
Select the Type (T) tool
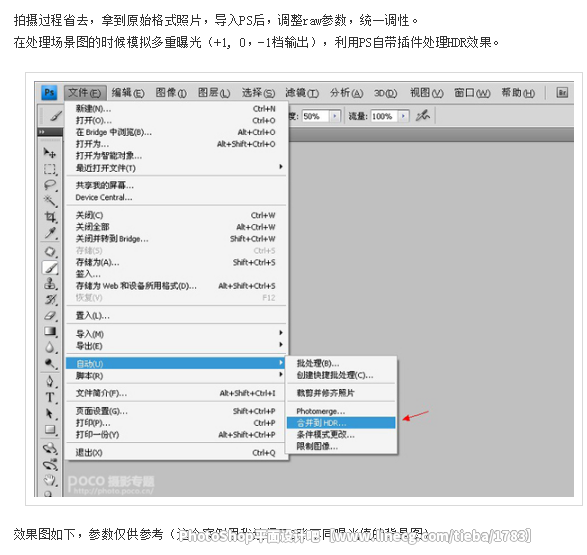coord(50,397)
